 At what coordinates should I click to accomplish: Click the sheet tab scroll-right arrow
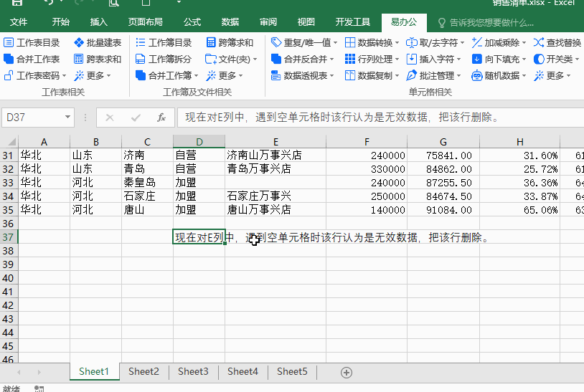coord(39,372)
